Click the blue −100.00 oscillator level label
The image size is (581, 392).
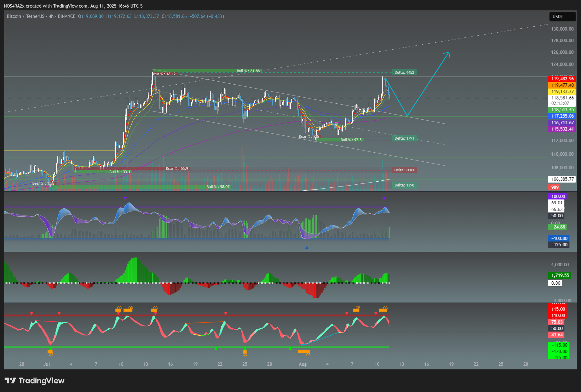pos(559,238)
